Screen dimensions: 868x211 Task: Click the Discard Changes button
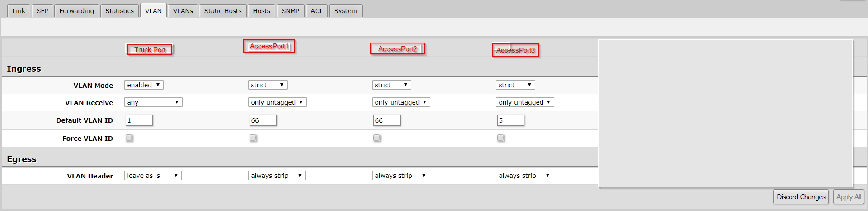point(801,197)
